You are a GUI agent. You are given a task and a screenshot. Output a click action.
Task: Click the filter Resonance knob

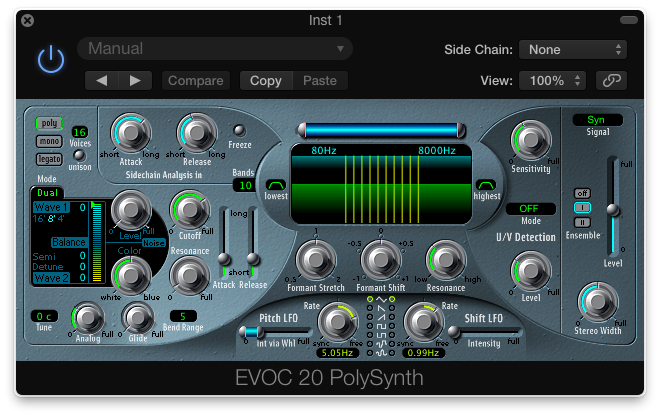coord(189,276)
